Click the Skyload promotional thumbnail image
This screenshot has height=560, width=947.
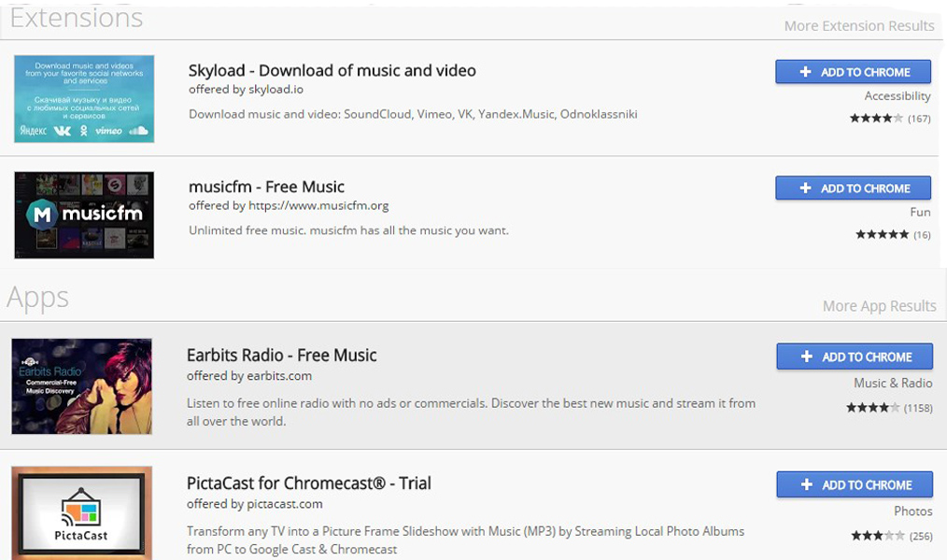click(x=84, y=99)
